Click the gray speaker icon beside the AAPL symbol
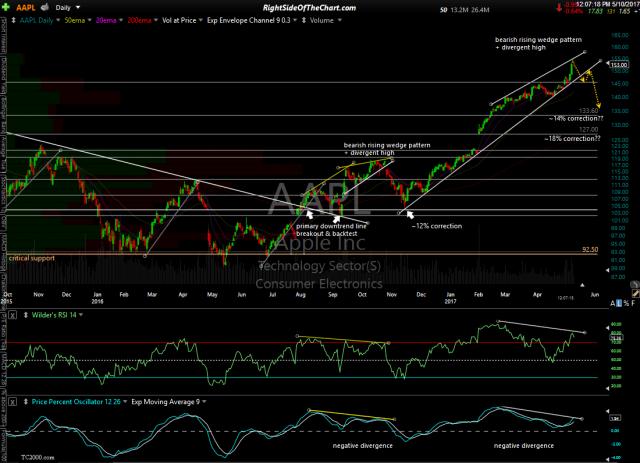The height and width of the screenshot is (463, 640). (x=45, y=7)
